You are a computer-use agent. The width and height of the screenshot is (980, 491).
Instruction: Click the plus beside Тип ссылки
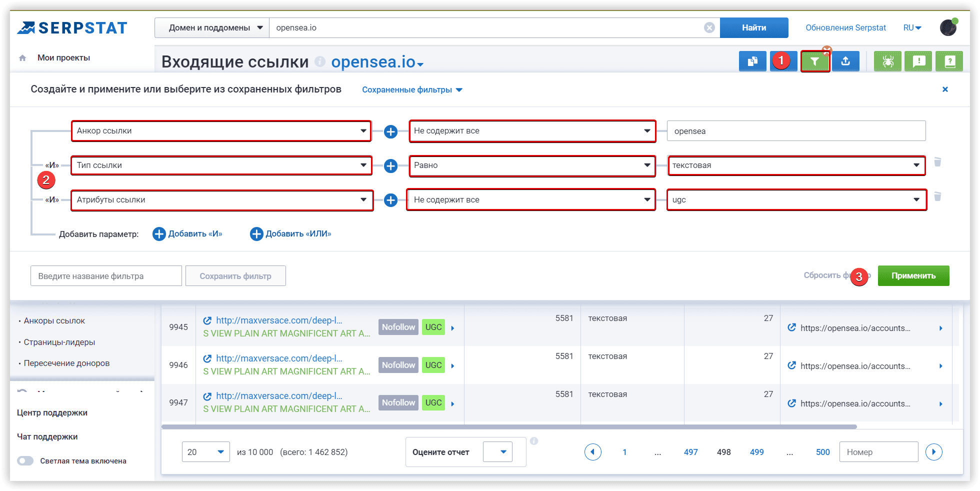click(391, 166)
